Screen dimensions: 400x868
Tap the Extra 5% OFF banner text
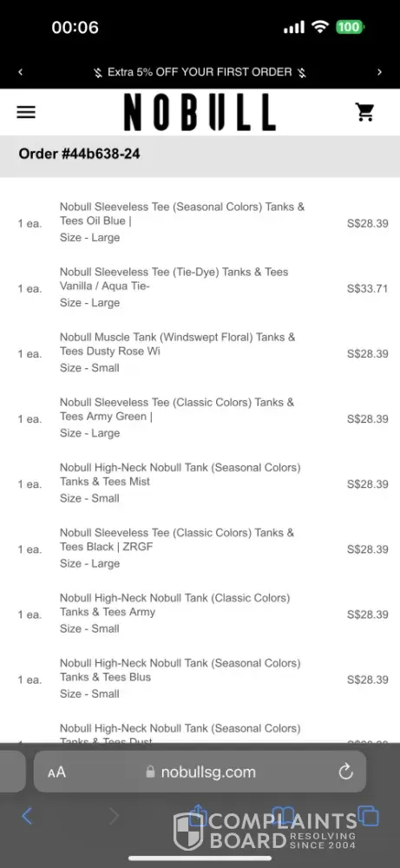coord(200,72)
